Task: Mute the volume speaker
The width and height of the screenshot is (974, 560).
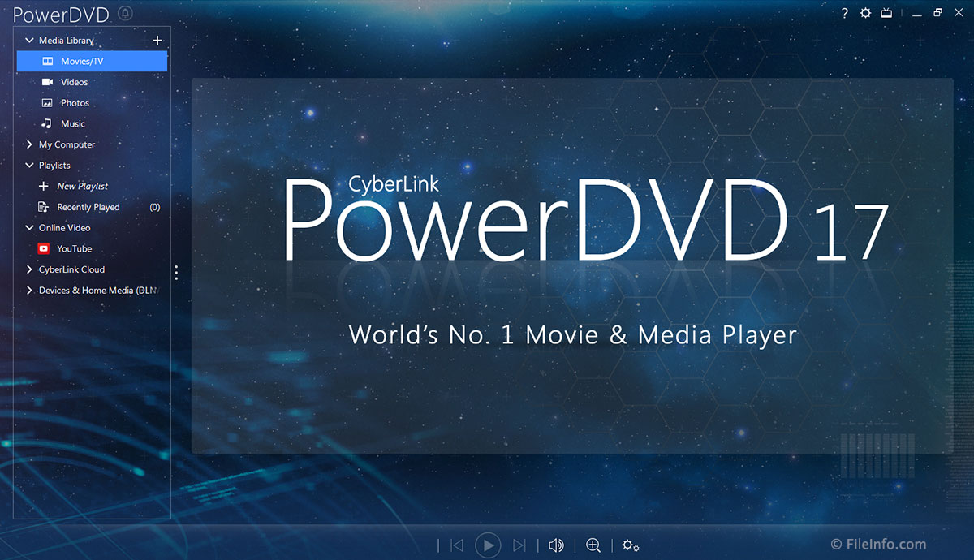Action: (556, 545)
